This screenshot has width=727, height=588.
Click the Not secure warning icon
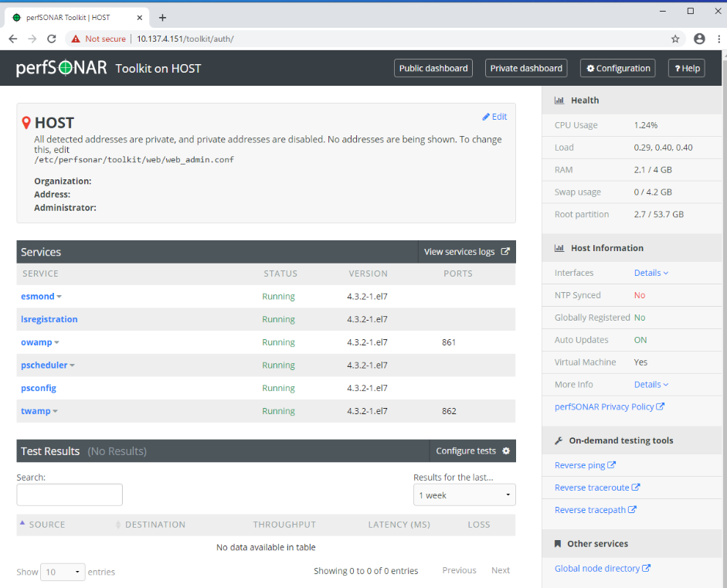76,39
